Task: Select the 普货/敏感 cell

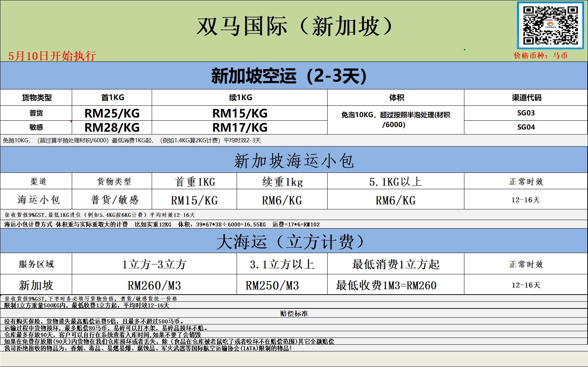Action: click(x=112, y=199)
